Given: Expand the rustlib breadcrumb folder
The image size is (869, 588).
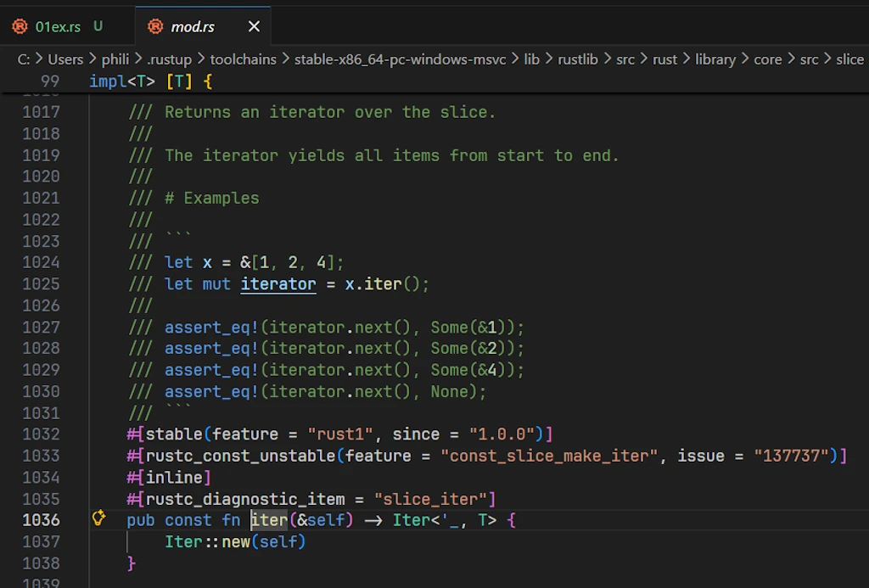Looking at the screenshot, I should 578,59.
